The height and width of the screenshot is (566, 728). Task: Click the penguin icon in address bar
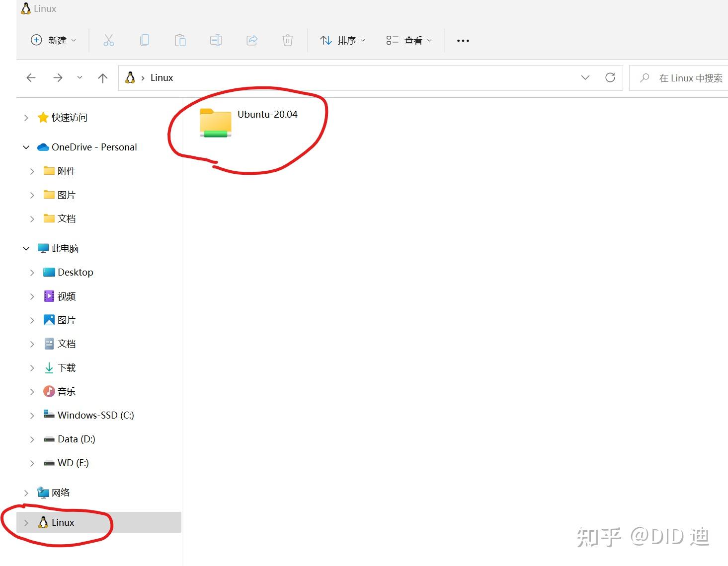click(x=130, y=77)
